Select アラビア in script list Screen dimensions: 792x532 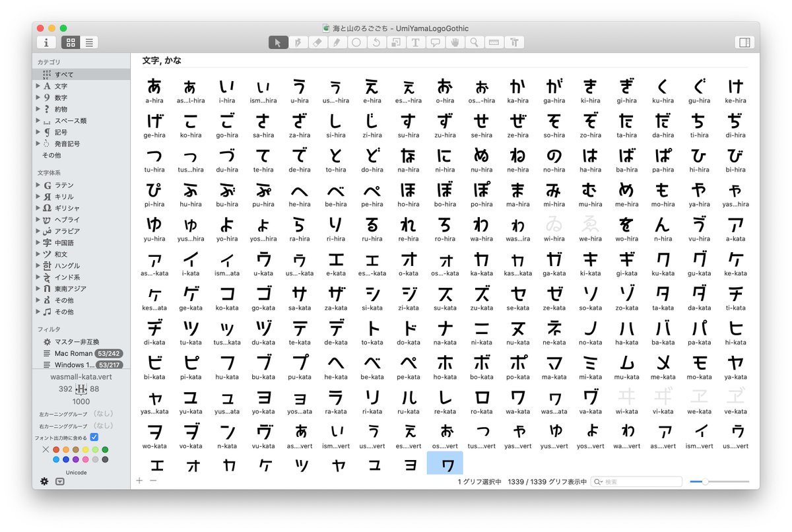point(67,231)
